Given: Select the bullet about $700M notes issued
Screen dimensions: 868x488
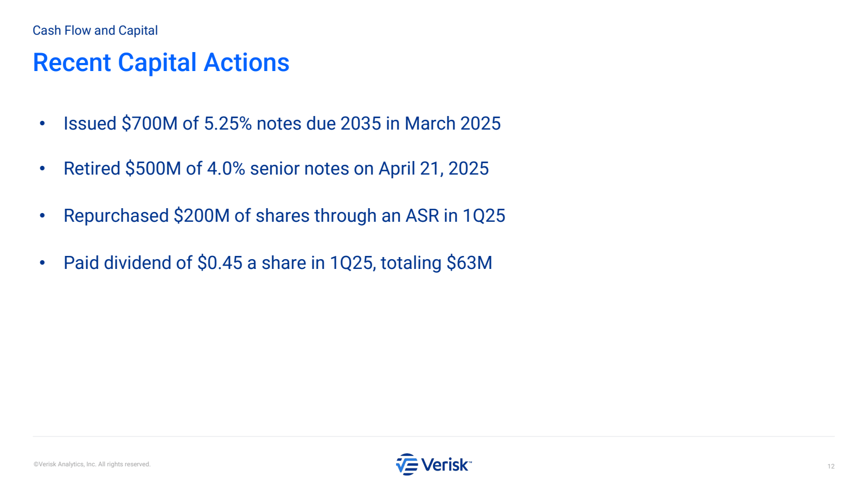Looking at the screenshot, I should click(282, 124).
